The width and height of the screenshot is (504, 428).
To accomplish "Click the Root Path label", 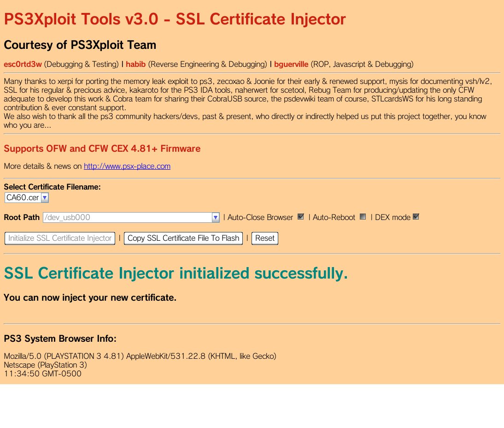I will 22,218.
